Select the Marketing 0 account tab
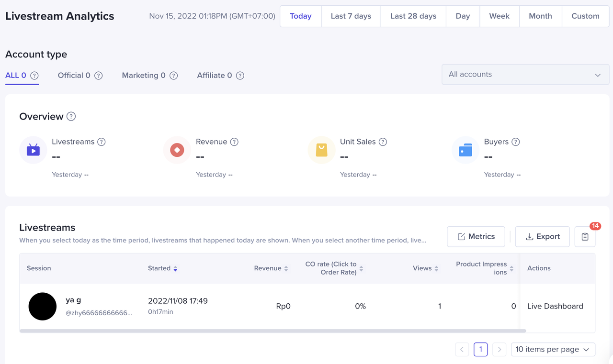Image resolution: width=613 pixels, height=364 pixels. click(x=144, y=76)
